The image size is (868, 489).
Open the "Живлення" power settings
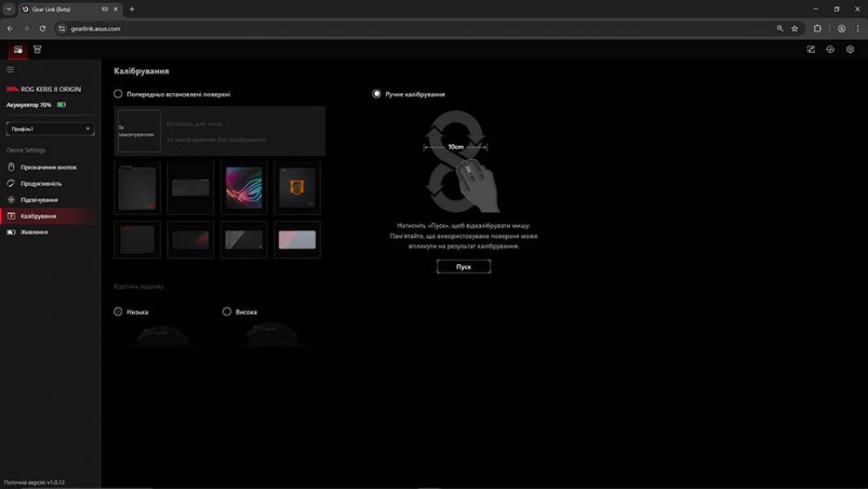coord(34,232)
